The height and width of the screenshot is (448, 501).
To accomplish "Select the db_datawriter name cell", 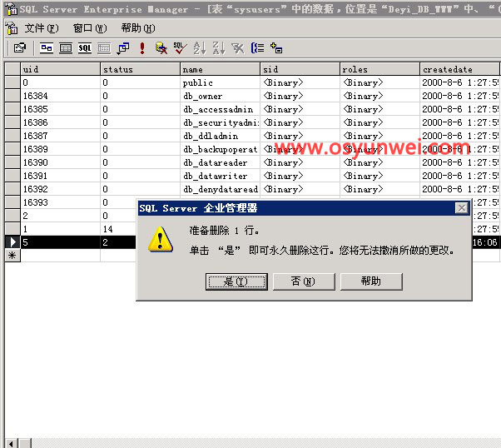I will tap(221, 176).
